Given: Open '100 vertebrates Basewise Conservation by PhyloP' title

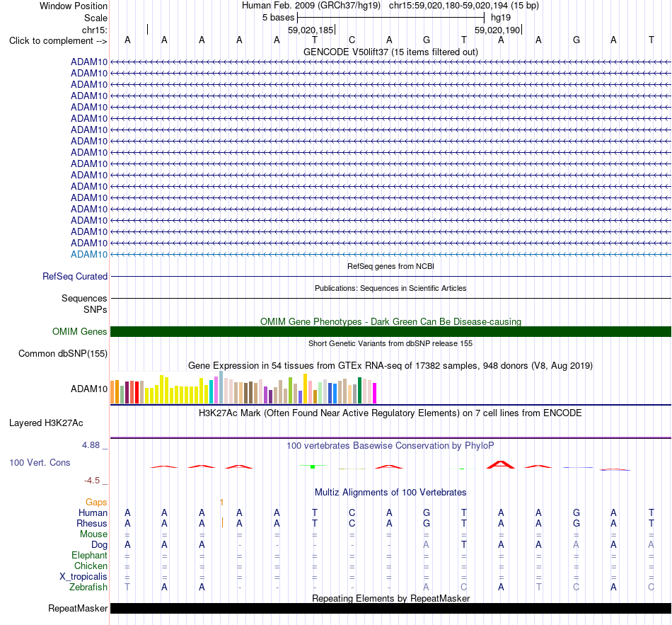Looking at the screenshot, I should coord(390,446).
